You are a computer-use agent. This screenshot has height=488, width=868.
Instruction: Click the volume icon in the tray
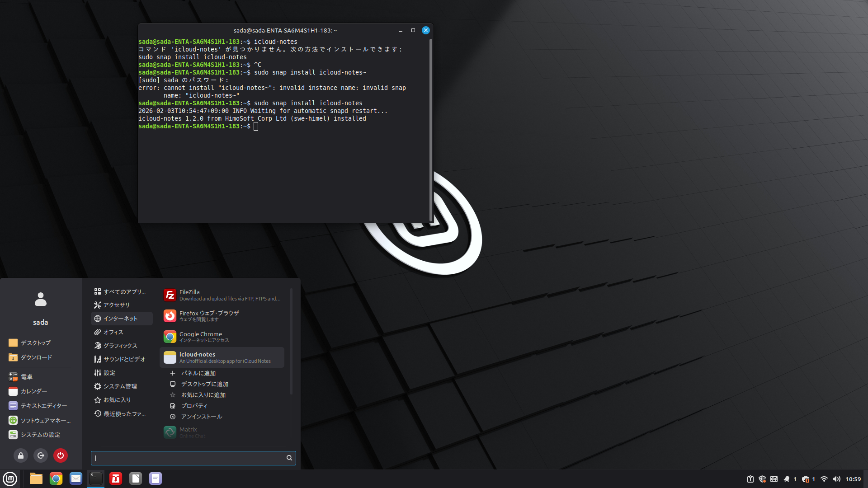click(837, 479)
